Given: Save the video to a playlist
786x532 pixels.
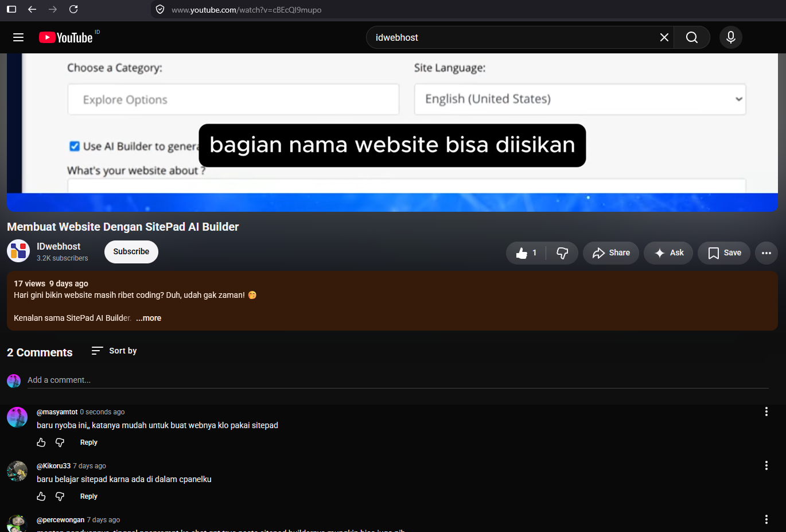Looking at the screenshot, I should 724,253.
